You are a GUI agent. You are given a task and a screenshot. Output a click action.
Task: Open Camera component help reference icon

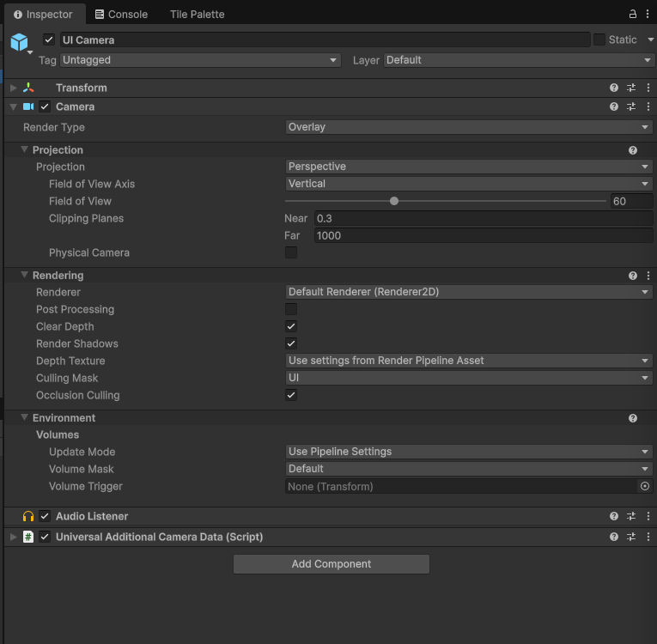pos(614,107)
